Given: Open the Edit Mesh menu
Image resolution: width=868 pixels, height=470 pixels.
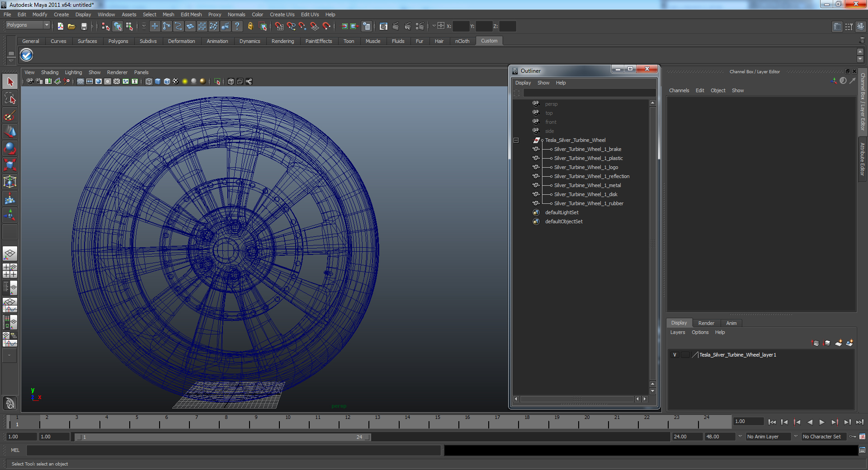Looking at the screenshot, I should (x=191, y=14).
